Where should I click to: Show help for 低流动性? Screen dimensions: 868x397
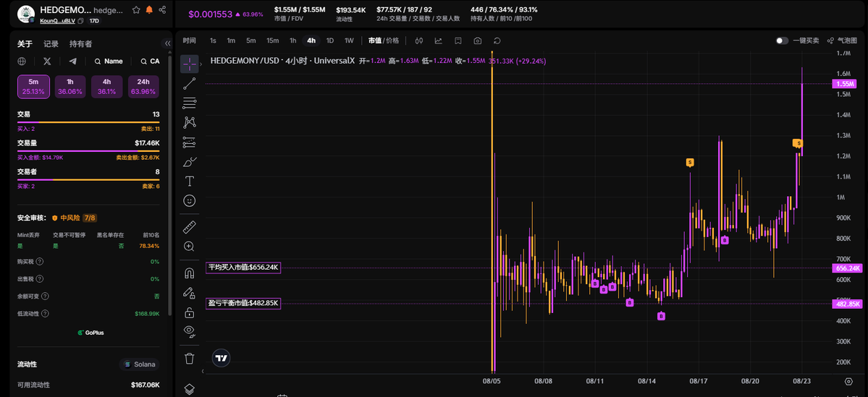pyautogui.click(x=45, y=314)
